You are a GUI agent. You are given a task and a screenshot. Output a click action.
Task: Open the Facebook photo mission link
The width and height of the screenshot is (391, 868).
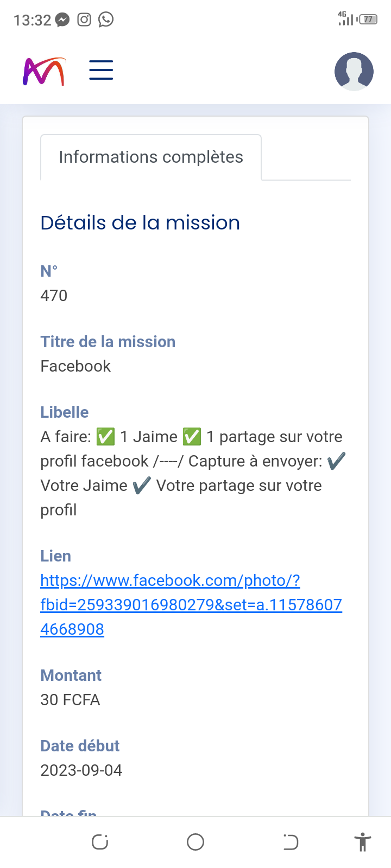191,604
